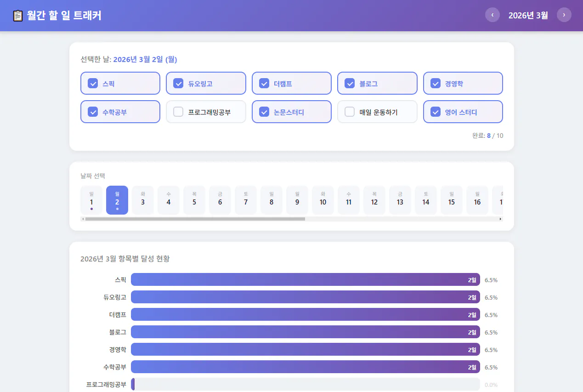Uncheck the 논문스터디 task checkbox
Viewport: 583px width, 392px height.
(x=264, y=112)
